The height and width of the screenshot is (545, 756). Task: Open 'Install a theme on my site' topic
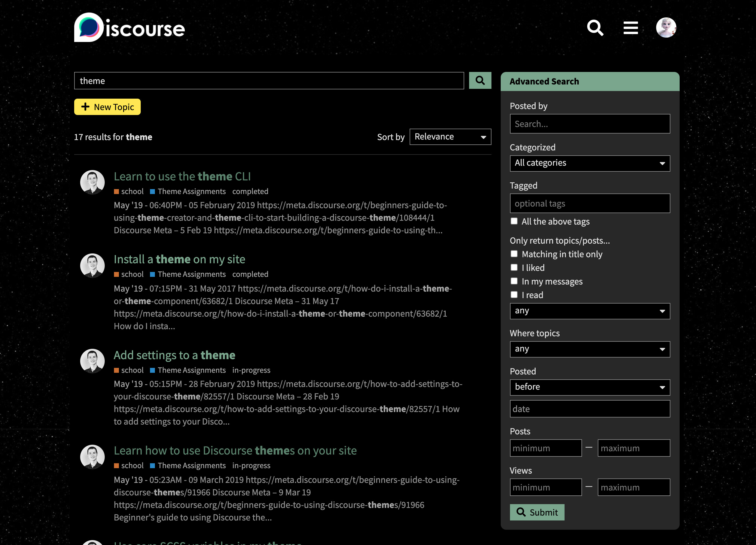(x=179, y=259)
